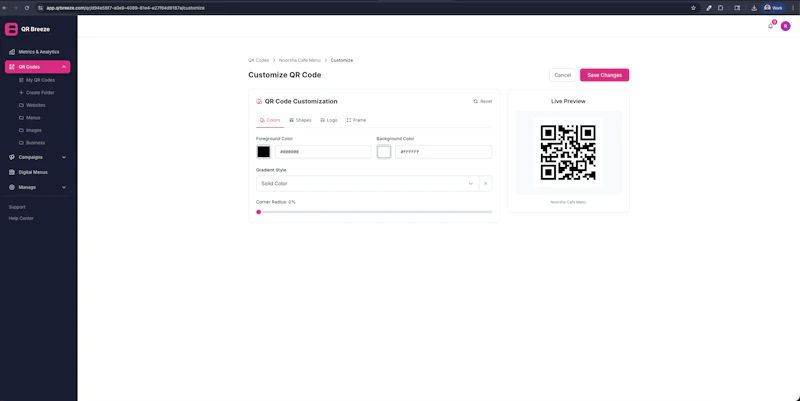The image size is (800, 401).
Task: Click the QR Code Customization header icon
Action: coord(259,102)
